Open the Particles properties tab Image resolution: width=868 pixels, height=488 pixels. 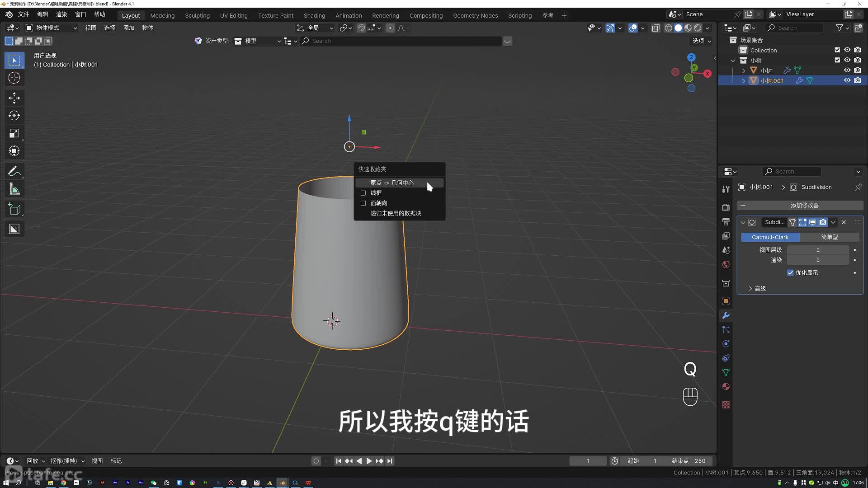coord(726,329)
